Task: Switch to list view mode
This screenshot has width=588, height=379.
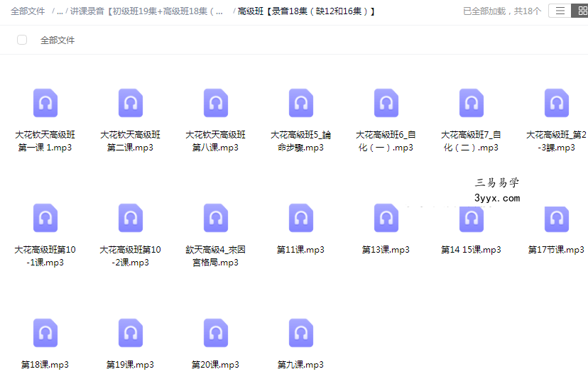Action: (x=560, y=11)
